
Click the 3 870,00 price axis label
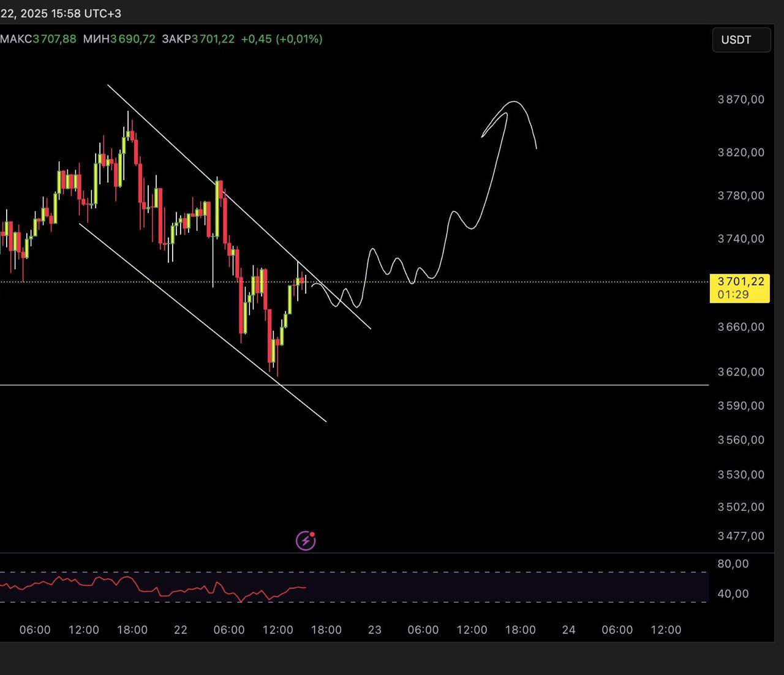tap(741, 99)
